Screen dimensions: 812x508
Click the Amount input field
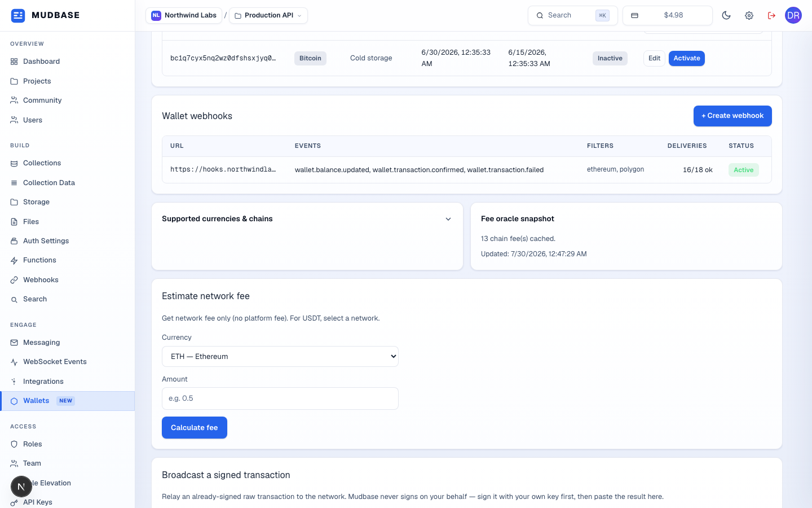click(x=280, y=398)
